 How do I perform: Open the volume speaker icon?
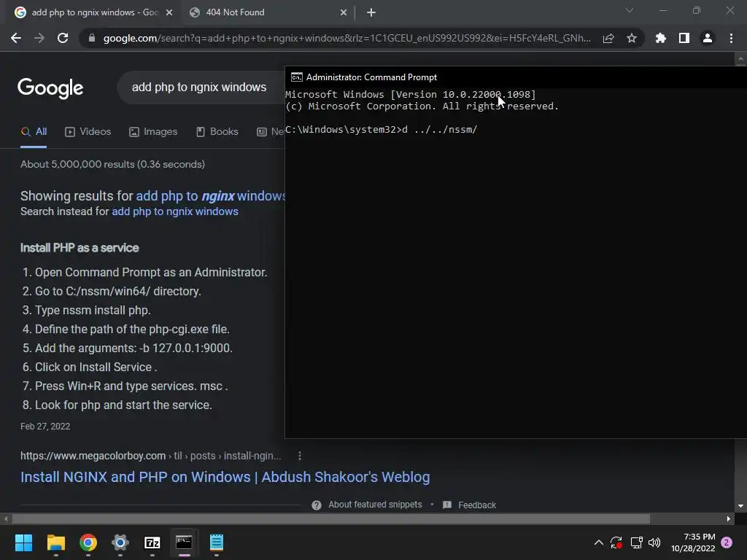[654, 542]
